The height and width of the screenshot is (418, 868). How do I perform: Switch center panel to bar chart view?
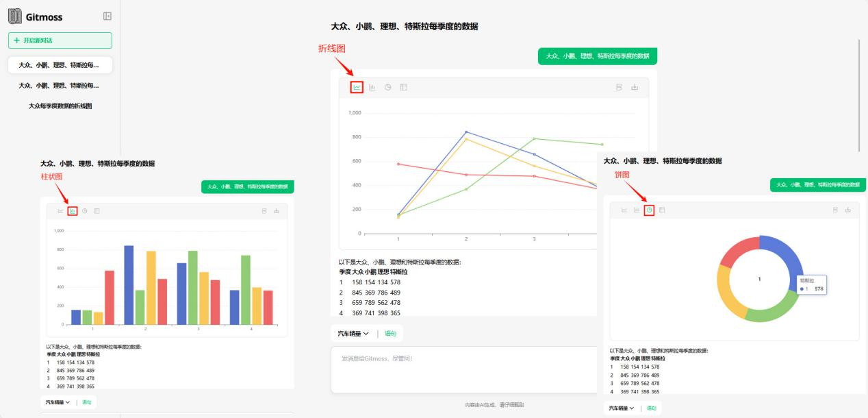(x=372, y=87)
